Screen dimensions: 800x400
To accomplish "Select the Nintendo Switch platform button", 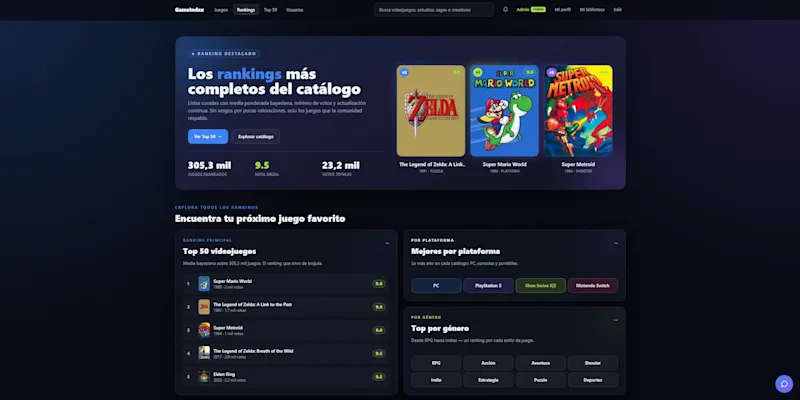I will (593, 286).
